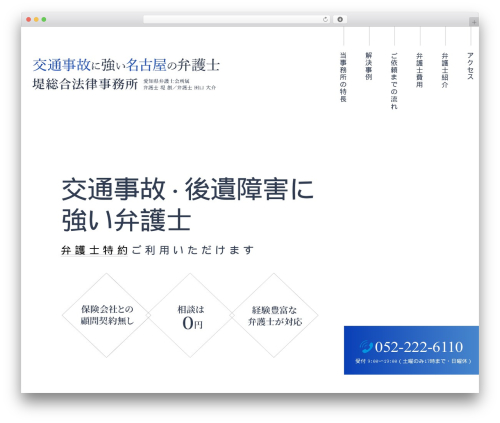Click the phone icon beside 052-222-6110

coord(366,347)
